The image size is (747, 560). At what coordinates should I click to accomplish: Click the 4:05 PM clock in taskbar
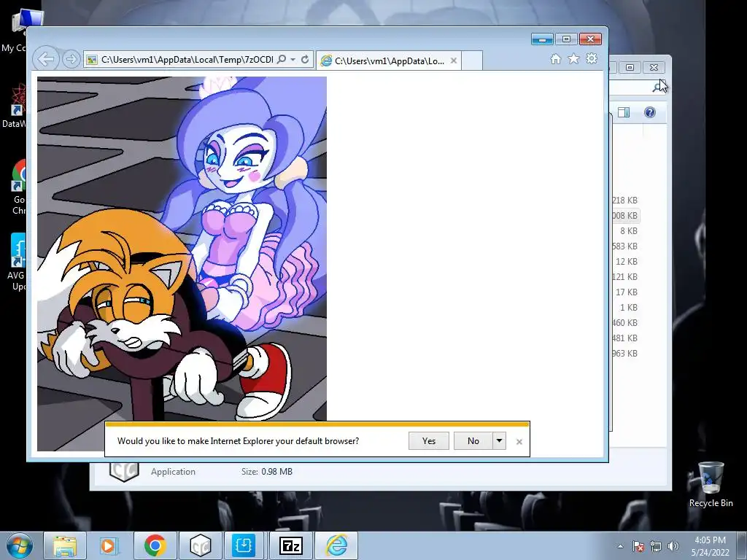[710, 540]
